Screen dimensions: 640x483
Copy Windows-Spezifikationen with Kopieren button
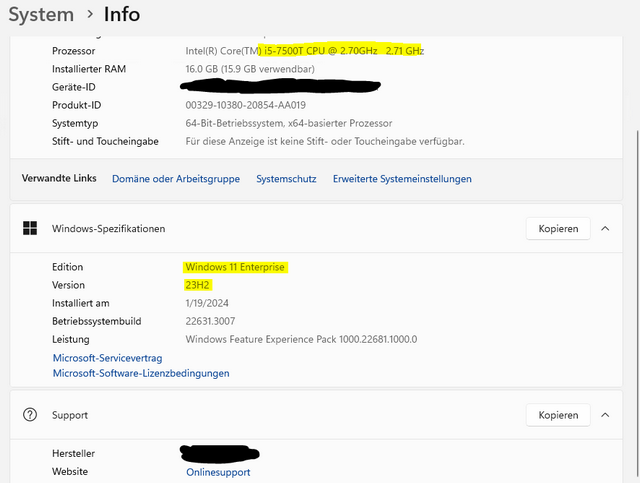[558, 229]
